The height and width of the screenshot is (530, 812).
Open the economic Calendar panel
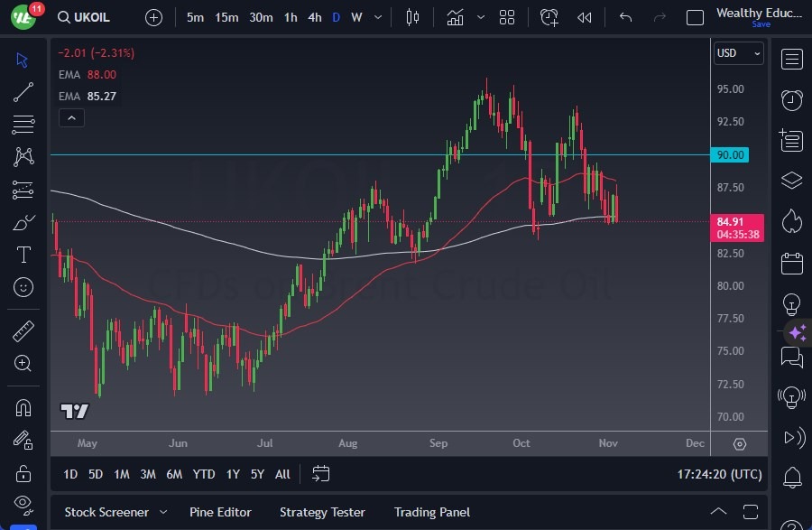(791, 263)
